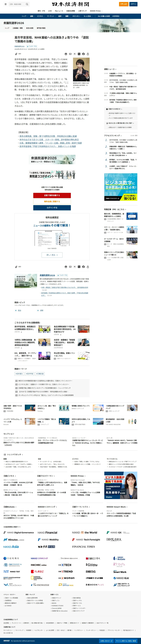
Task: Share on Facebook using the icon below the headline
Action: point(83,54)
